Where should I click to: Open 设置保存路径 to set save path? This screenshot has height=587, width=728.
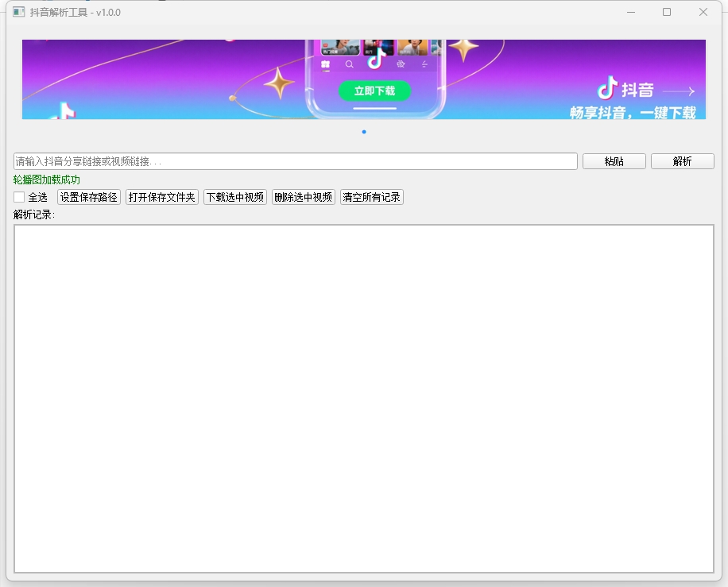89,197
